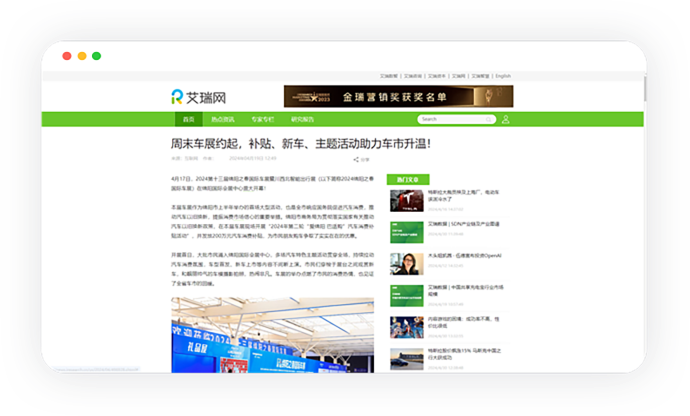
Task: Open the 内容游戏的困境 article link
Action: coord(464,322)
